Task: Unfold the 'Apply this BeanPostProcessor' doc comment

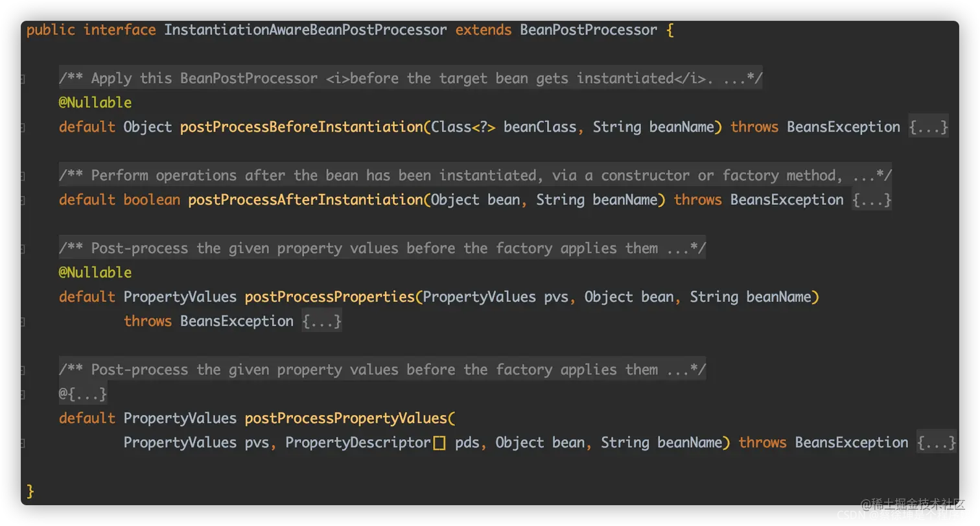Action: click(410, 78)
